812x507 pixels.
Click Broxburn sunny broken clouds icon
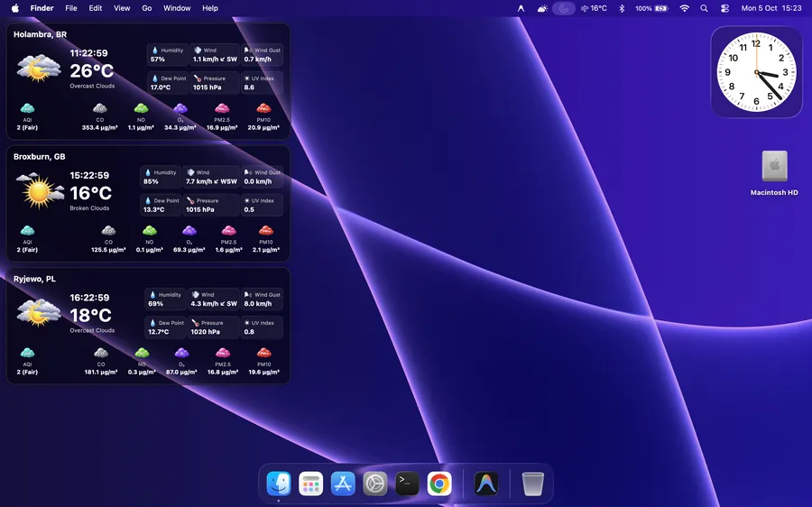coord(40,191)
